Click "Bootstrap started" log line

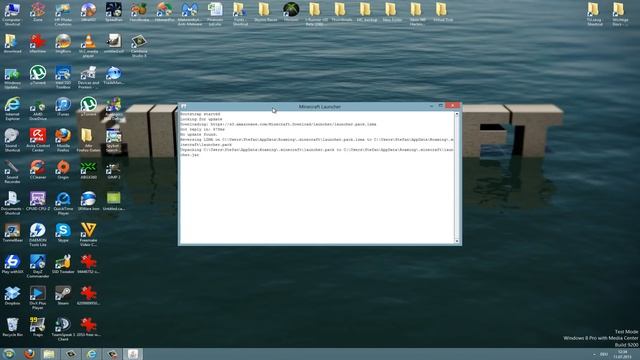pos(200,114)
